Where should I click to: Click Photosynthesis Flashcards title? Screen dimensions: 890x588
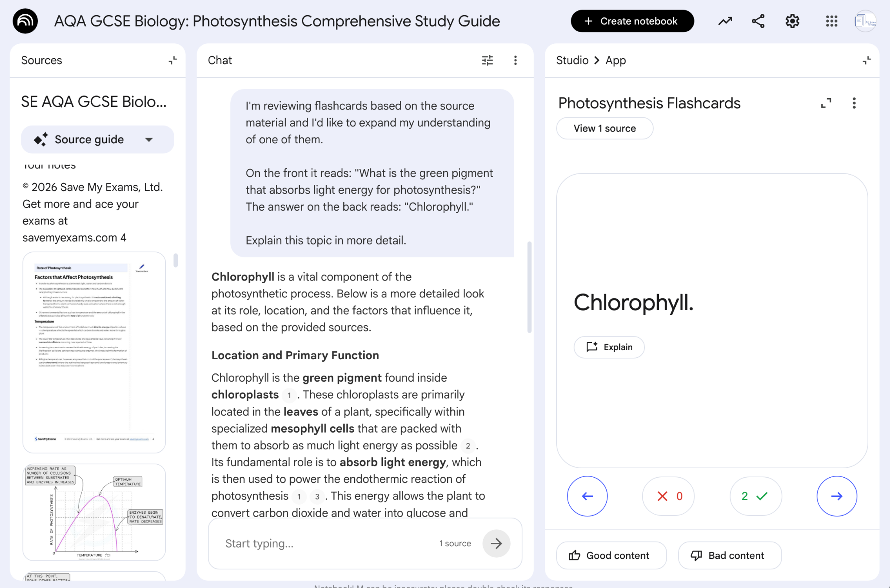649,103
